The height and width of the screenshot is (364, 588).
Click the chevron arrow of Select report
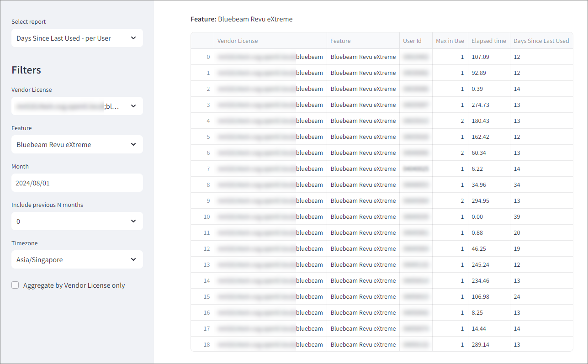133,38
